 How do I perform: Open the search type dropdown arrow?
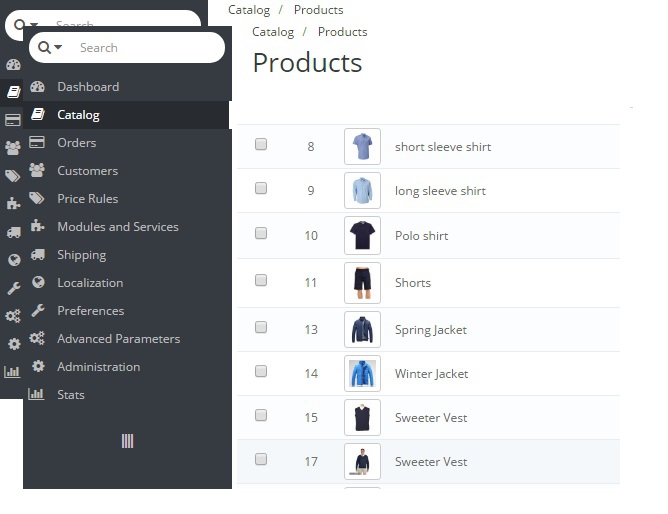(x=58, y=48)
